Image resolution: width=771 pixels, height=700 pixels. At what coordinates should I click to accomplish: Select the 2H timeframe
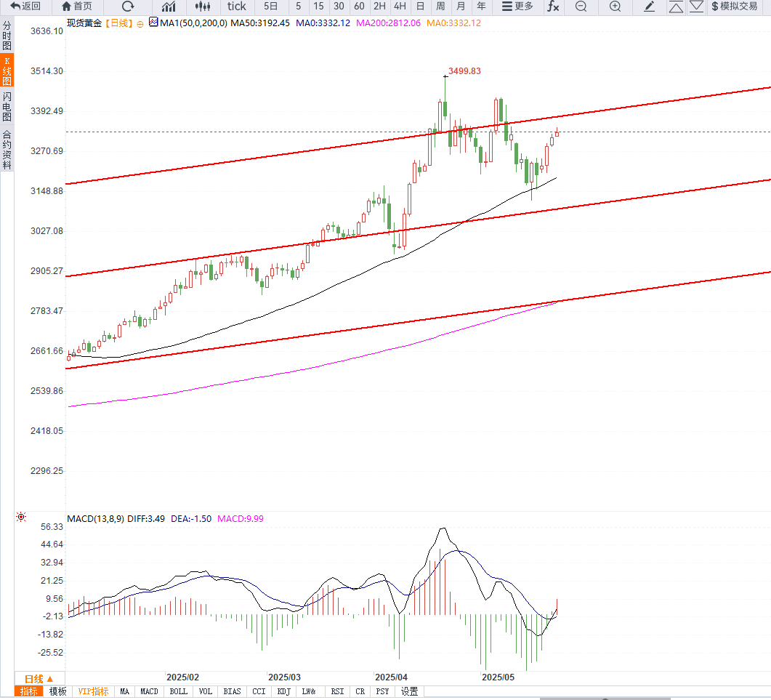click(x=379, y=7)
